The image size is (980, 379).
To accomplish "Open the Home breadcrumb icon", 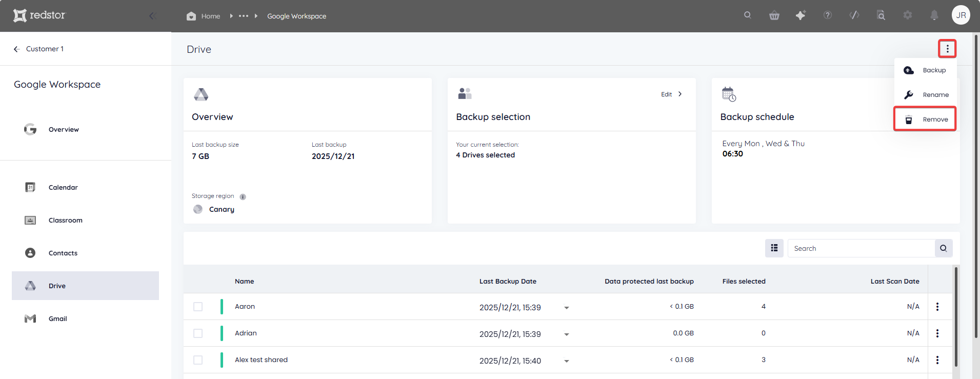I will [191, 16].
